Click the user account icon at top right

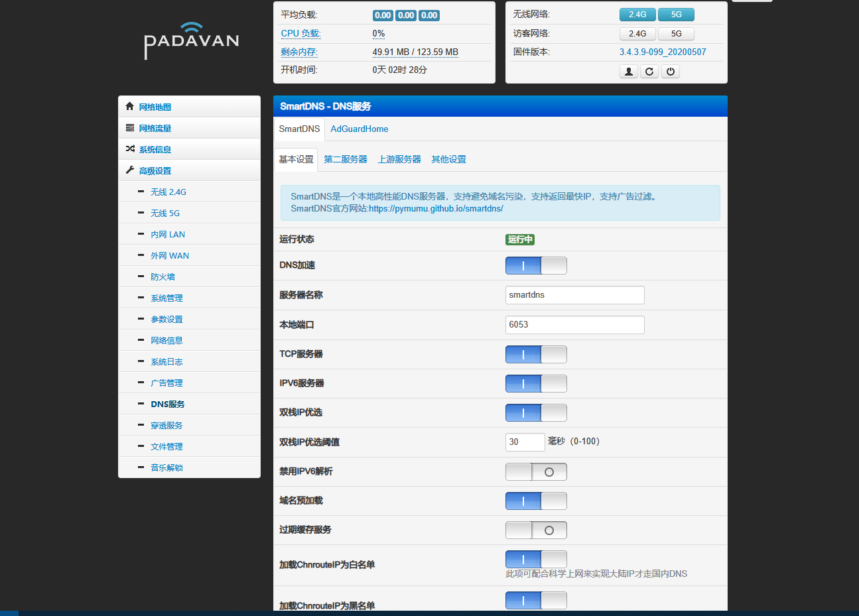[628, 71]
